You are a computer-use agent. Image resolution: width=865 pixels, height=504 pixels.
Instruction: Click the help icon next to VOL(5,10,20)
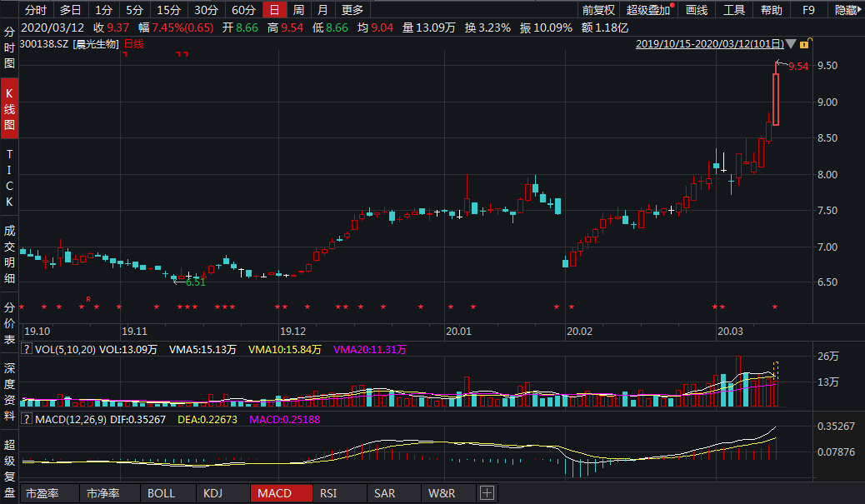click(x=27, y=350)
